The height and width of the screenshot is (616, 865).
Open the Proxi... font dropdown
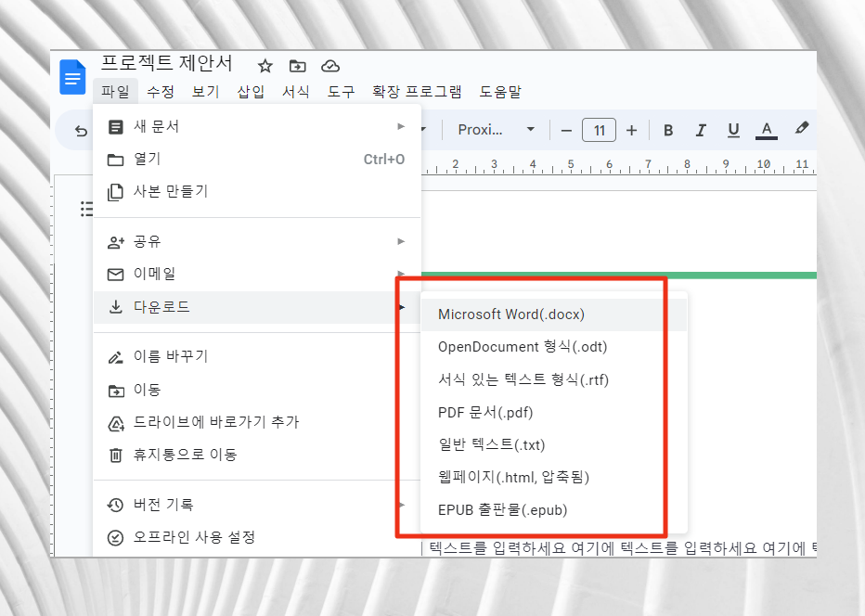pyautogui.click(x=496, y=130)
